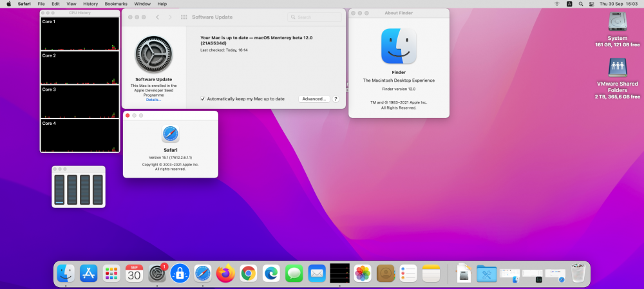Open the Help menu
Image resolution: width=644 pixels, height=289 pixels.
point(162,4)
